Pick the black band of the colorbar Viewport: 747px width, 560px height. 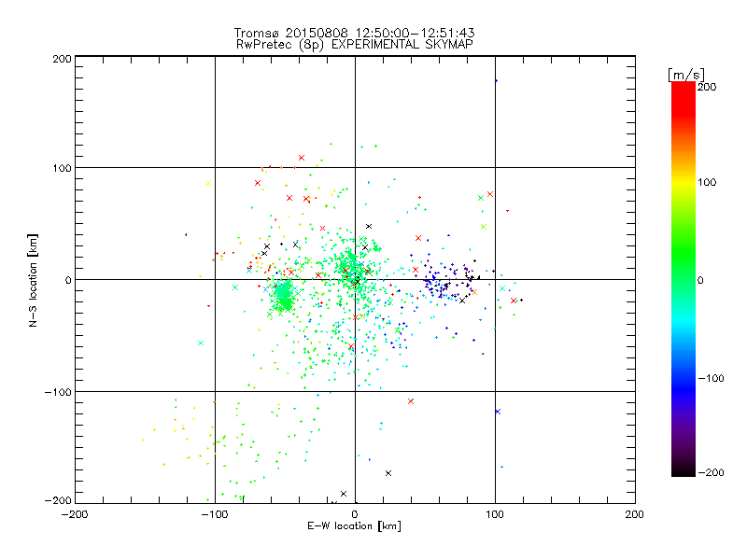684,469
